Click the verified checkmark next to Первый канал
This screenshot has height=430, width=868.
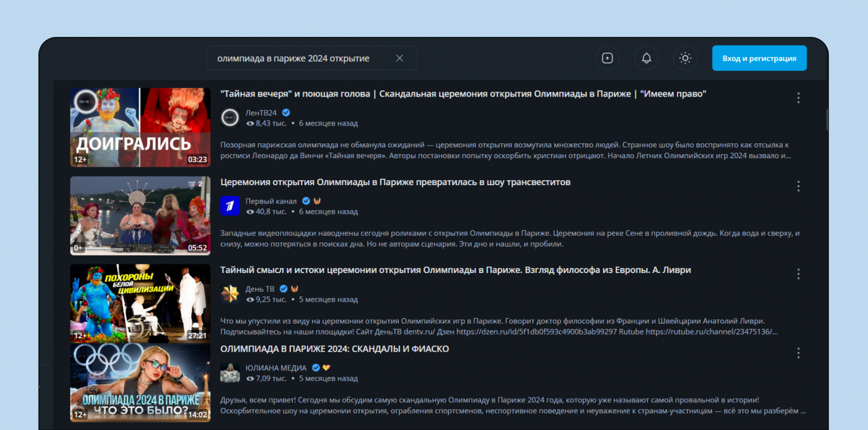[x=306, y=201]
